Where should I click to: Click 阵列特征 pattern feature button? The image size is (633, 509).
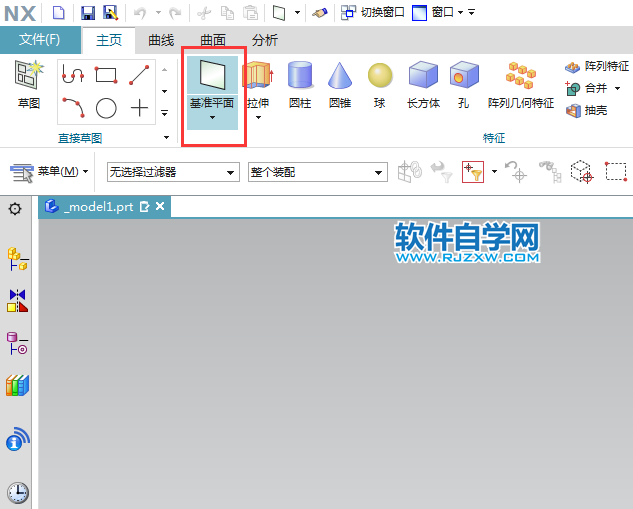coord(597,66)
